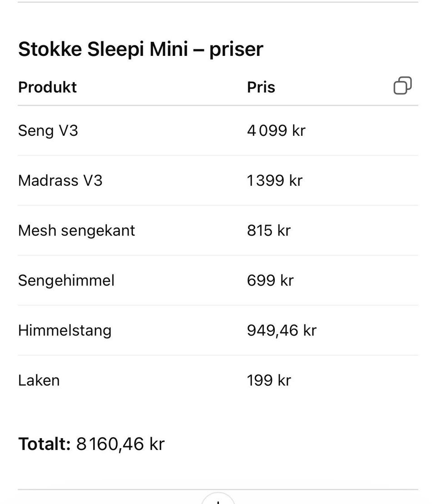Select the 'Laken' product cell
This screenshot has width=436, height=504.
[x=39, y=380]
